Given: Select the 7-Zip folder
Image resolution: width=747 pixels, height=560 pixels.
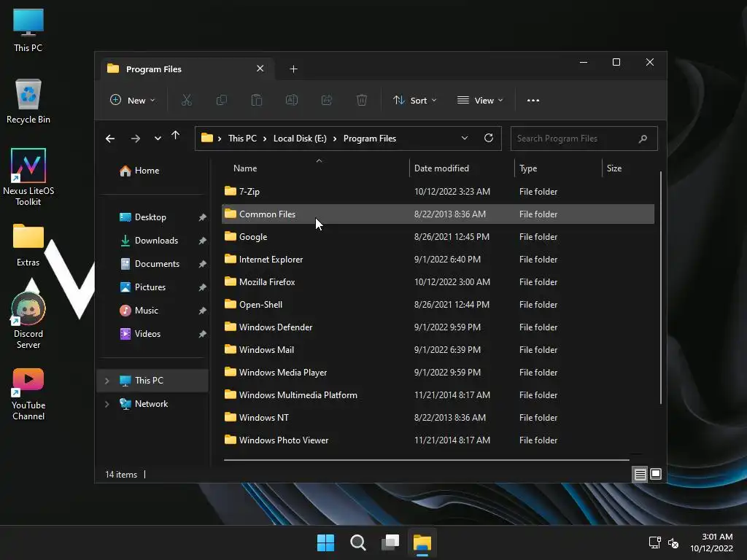Looking at the screenshot, I should pos(438,192).
